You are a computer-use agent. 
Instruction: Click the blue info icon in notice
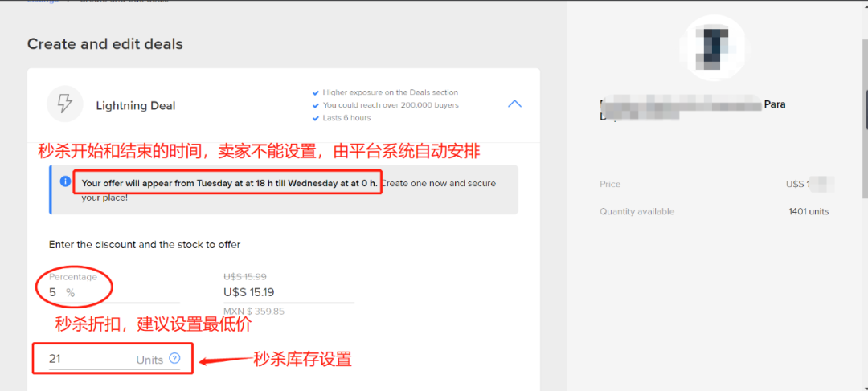(65, 181)
